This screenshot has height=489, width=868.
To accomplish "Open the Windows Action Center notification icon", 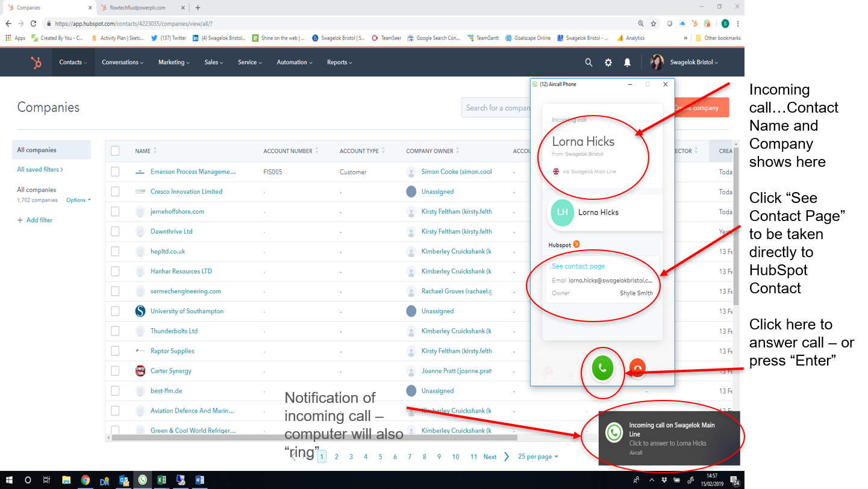I will click(735, 480).
